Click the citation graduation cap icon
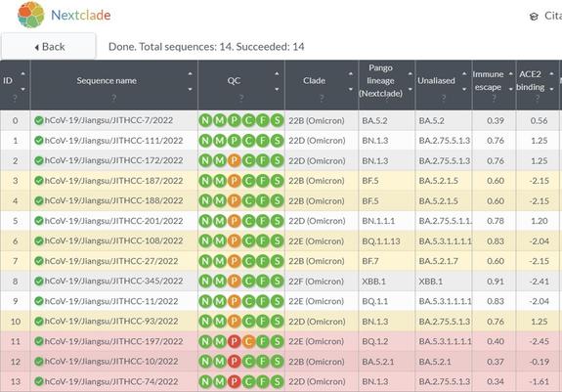This screenshot has height=392, width=562. (534, 16)
